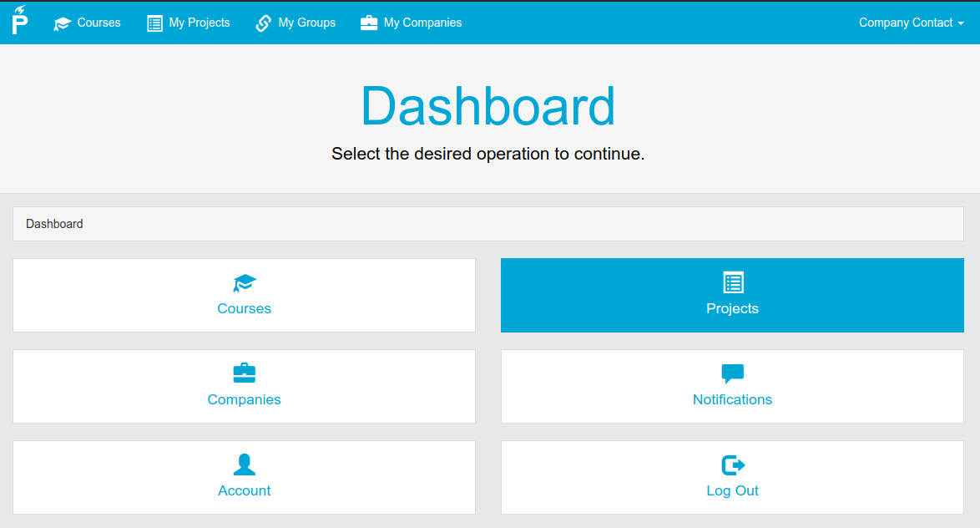
Task: Click the graduation cap icon in the top navbar
Action: [63, 23]
